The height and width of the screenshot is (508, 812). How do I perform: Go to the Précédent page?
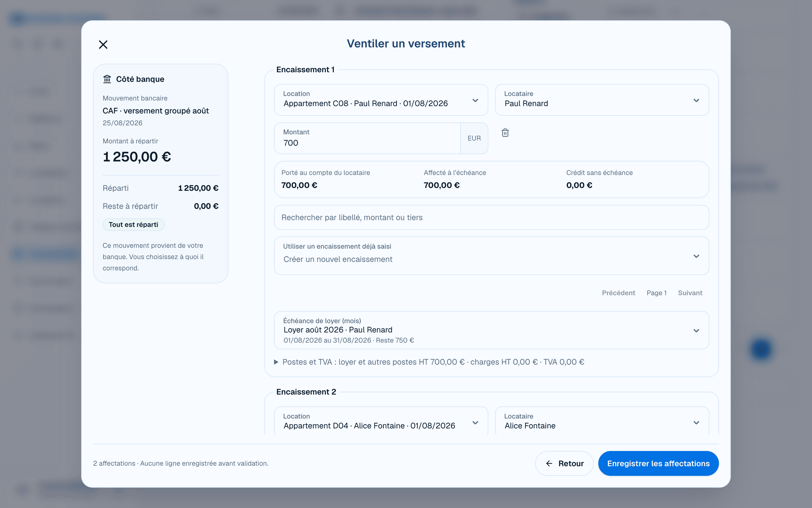tap(618, 293)
